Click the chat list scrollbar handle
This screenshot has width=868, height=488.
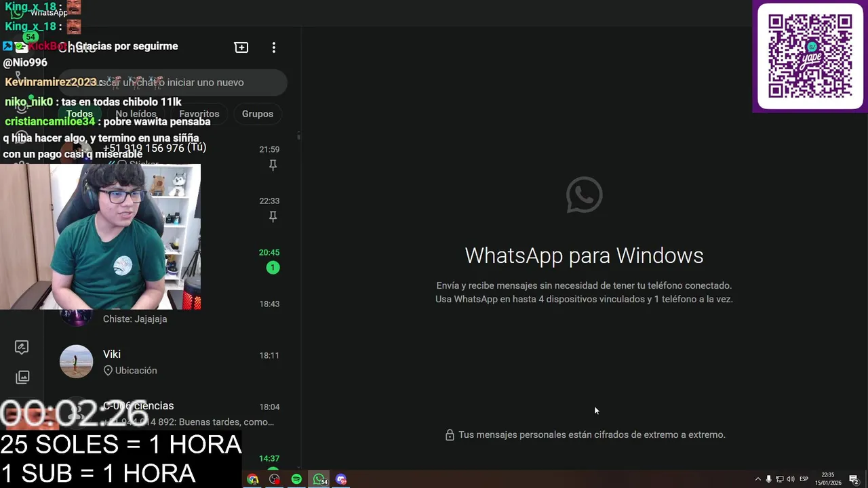click(x=298, y=136)
